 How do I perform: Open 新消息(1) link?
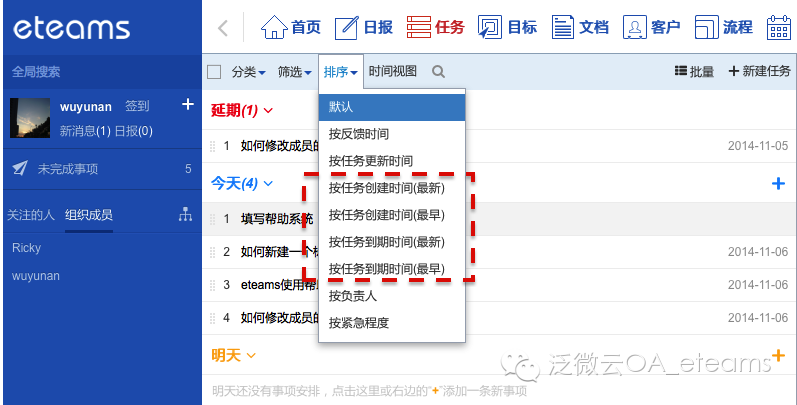85,131
